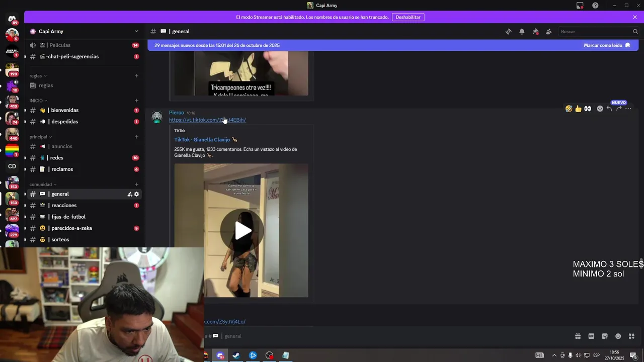Viewport: 644px width, 362px height.
Task: Click the search magnifier icon
Action: (x=635, y=31)
